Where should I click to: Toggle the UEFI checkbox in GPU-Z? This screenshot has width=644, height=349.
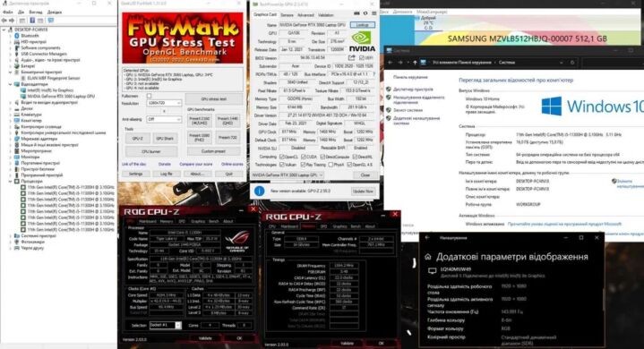point(362,58)
